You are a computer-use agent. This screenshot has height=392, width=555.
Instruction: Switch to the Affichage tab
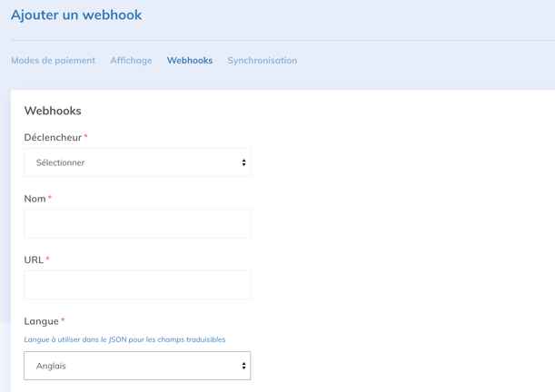[x=131, y=61]
